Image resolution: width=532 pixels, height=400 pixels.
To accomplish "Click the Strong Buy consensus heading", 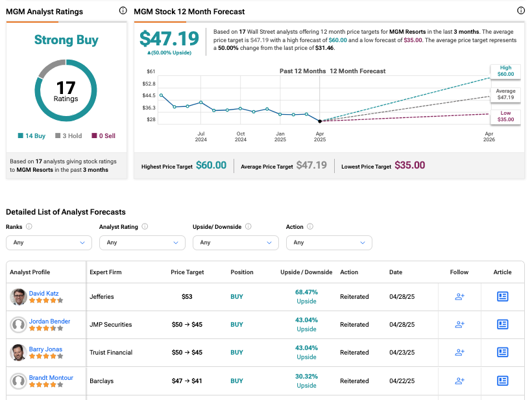I will (66, 40).
